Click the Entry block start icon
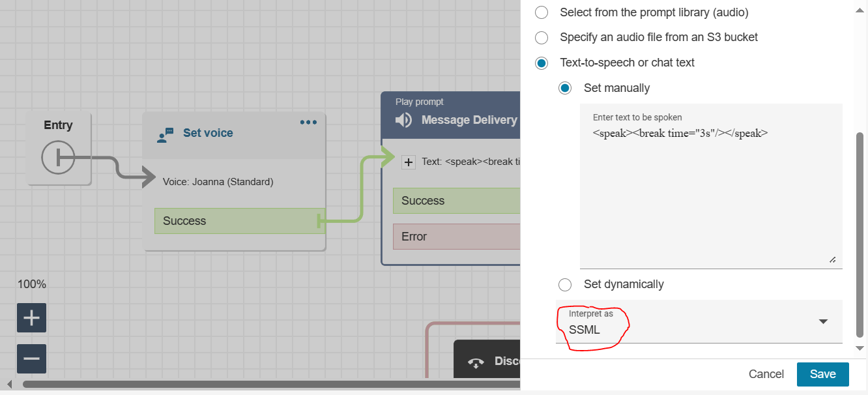The width and height of the screenshot is (868, 395). 58,157
